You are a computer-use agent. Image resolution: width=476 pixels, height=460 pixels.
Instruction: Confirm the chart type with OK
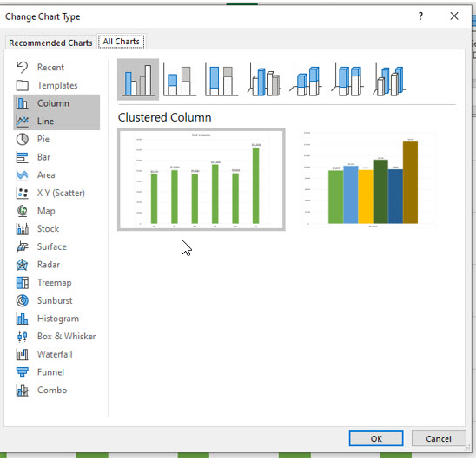(x=376, y=438)
